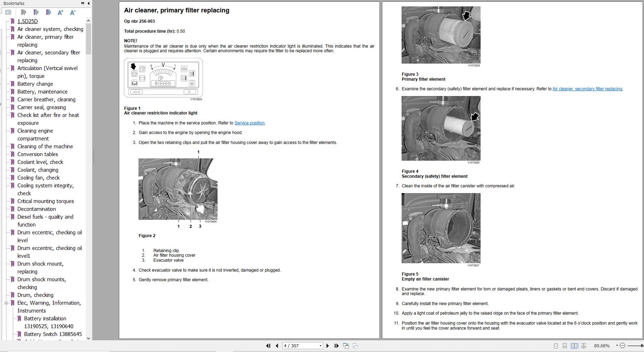Click the go-to-bookmark locate icon

click(48, 12)
